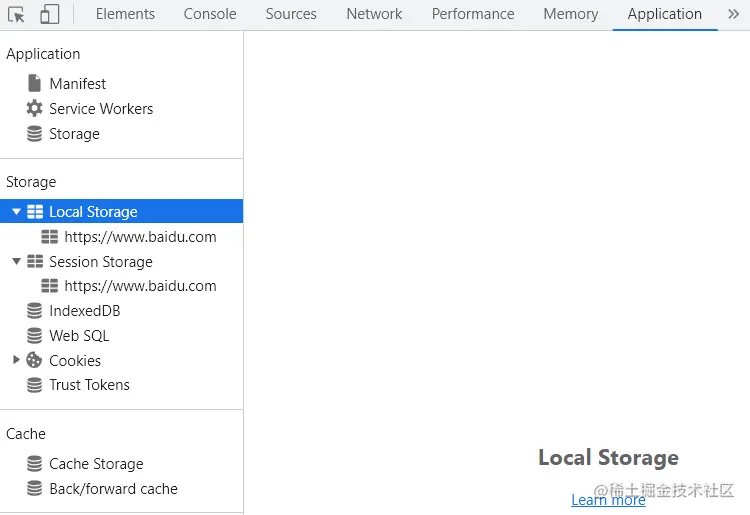
Task: Open the Learn more link
Action: (x=608, y=500)
